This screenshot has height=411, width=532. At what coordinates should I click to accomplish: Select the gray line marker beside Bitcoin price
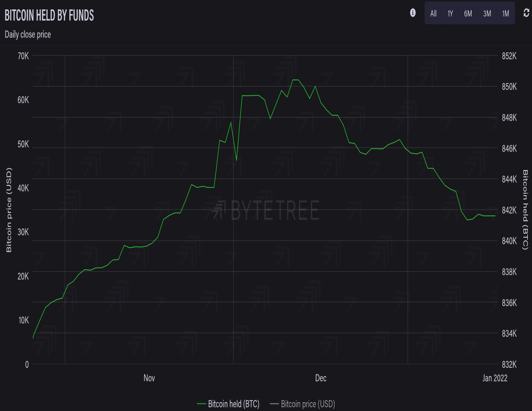275,404
